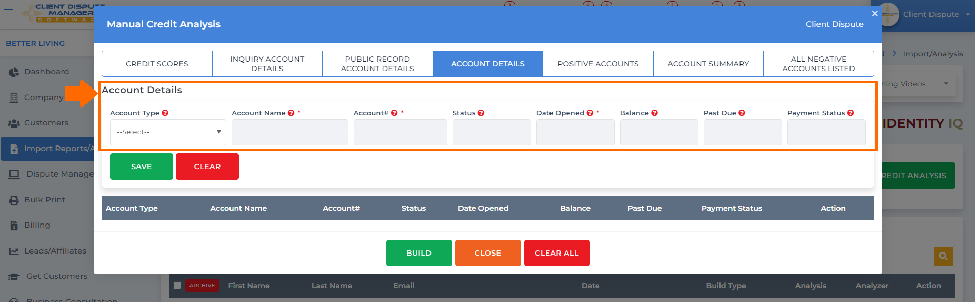The image size is (980, 302).
Task: Focus the Past Due input field
Action: [x=743, y=132]
